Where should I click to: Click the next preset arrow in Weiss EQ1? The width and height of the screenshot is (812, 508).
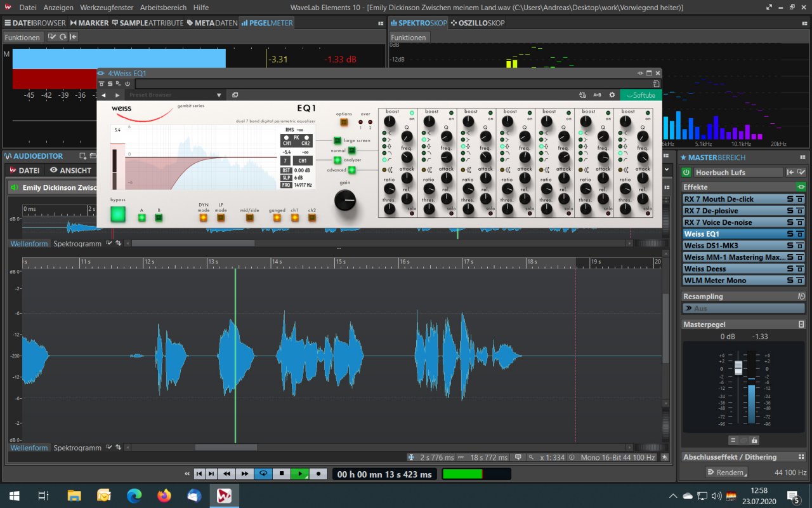click(x=117, y=95)
